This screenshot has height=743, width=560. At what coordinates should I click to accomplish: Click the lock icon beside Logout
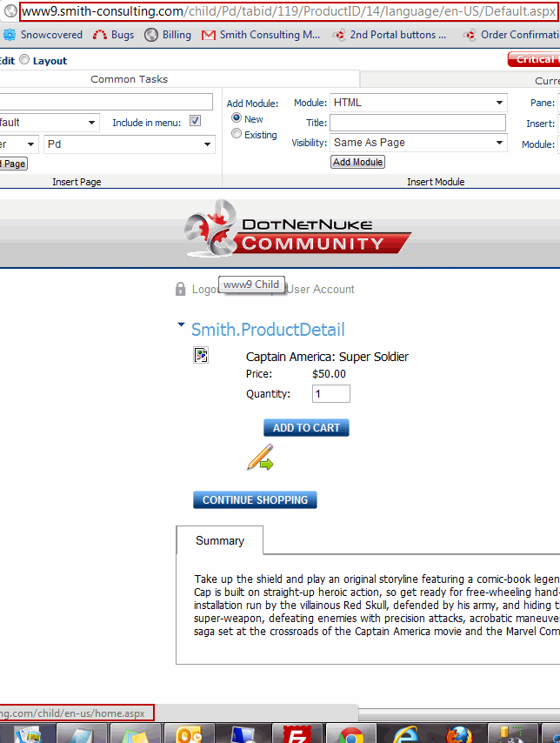tap(181, 289)
